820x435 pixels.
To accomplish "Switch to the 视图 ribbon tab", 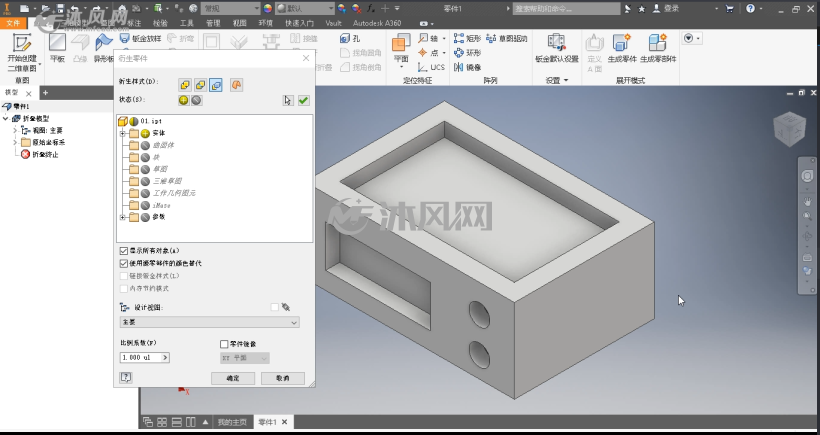I will pos(240,23).
